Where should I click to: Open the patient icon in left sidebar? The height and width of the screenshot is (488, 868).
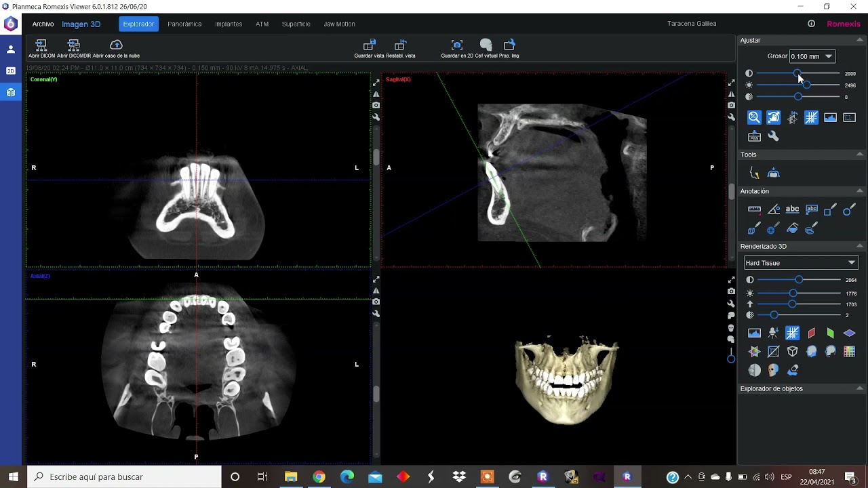point(11,49)
